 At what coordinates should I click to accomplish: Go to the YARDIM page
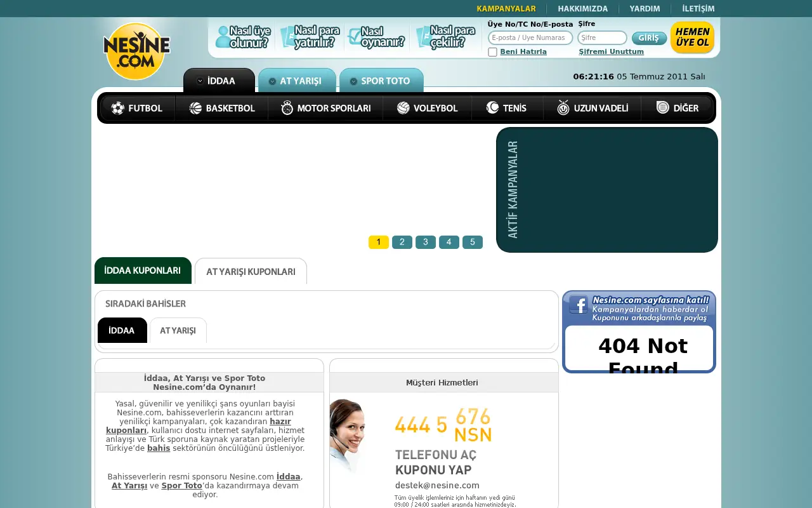[645, 9]
